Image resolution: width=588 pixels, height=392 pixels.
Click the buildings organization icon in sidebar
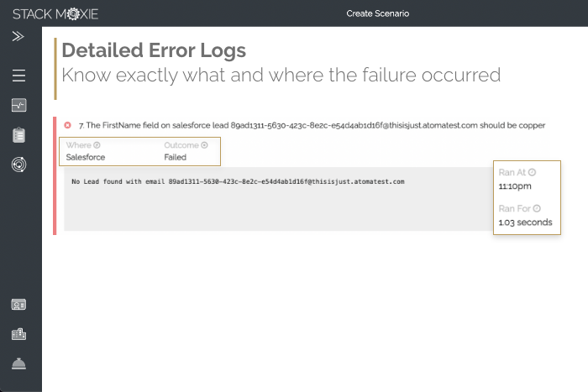pyautogui.click(x=18, y=334)
